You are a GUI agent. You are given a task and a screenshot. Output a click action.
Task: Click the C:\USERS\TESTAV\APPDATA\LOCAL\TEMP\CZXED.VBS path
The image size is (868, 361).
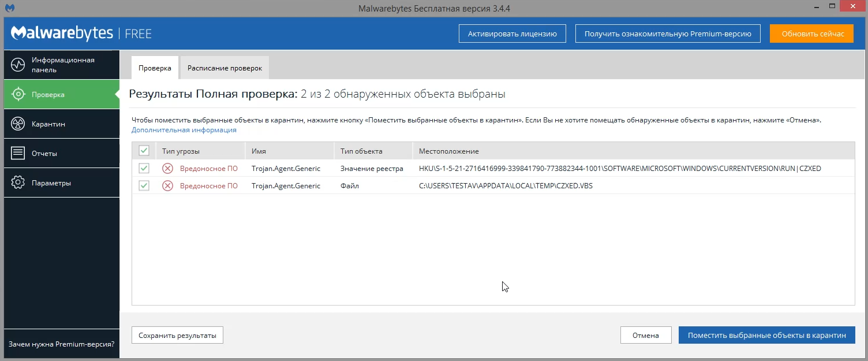pos(506,186)
